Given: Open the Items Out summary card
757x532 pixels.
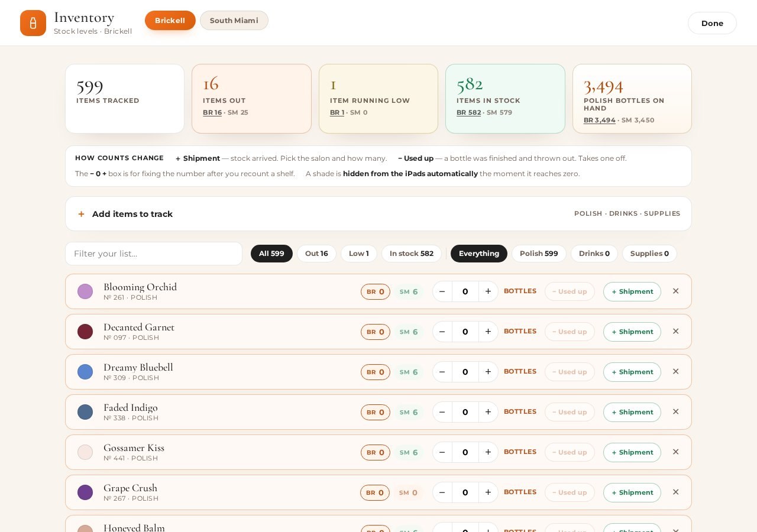Looking at the screenshot, I should click(251, 99).
